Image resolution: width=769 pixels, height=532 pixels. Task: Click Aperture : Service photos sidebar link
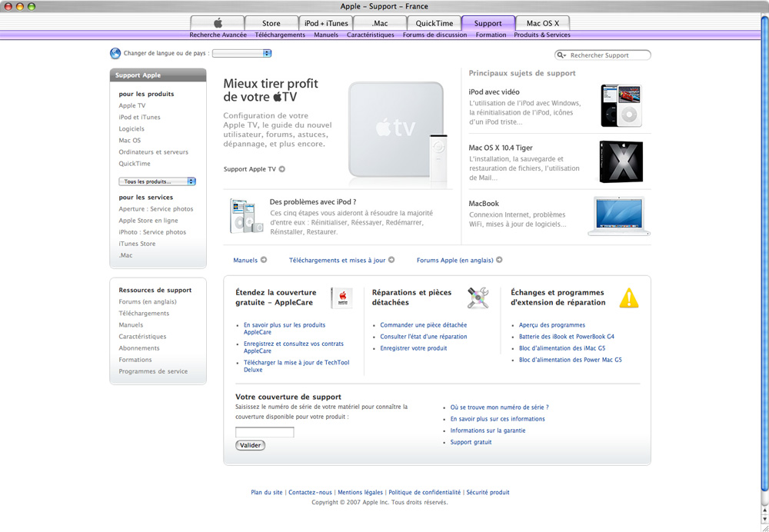[x=156, y=209]
